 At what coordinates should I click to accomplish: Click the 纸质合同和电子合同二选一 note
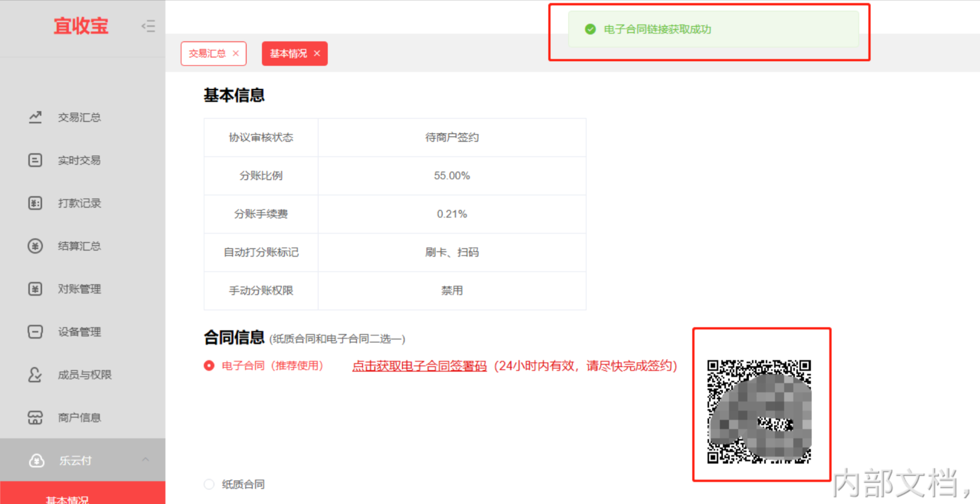point(337,339)
